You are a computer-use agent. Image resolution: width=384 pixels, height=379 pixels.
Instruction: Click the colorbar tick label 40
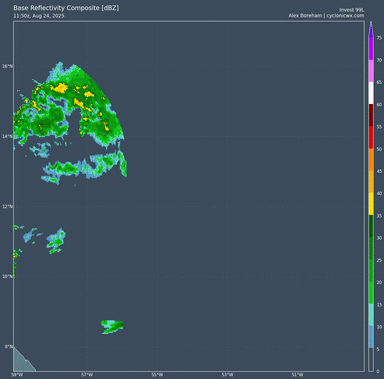click(379, 193)
